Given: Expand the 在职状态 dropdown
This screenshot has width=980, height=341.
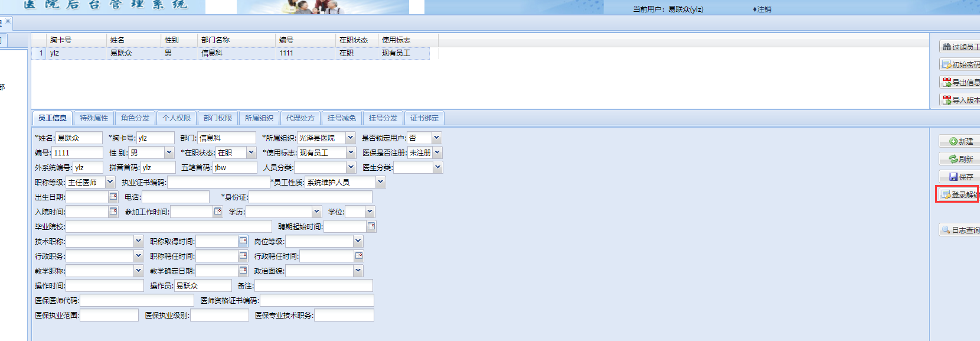Looking at the screenshot, I should [x=251, y=152].
